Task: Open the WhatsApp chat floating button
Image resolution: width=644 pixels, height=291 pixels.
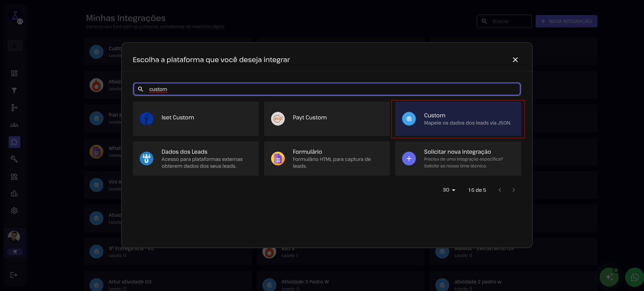Action: tap(634, 277)
